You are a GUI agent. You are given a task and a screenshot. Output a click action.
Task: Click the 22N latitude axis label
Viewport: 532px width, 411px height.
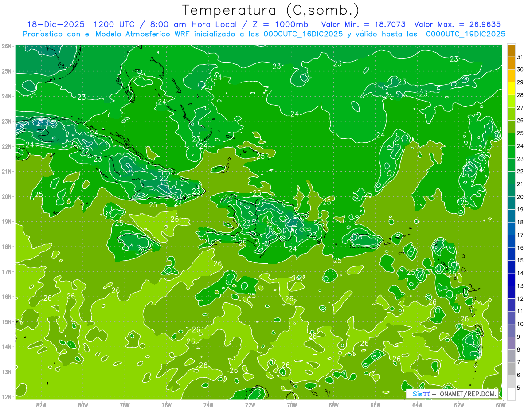[7, 146]
